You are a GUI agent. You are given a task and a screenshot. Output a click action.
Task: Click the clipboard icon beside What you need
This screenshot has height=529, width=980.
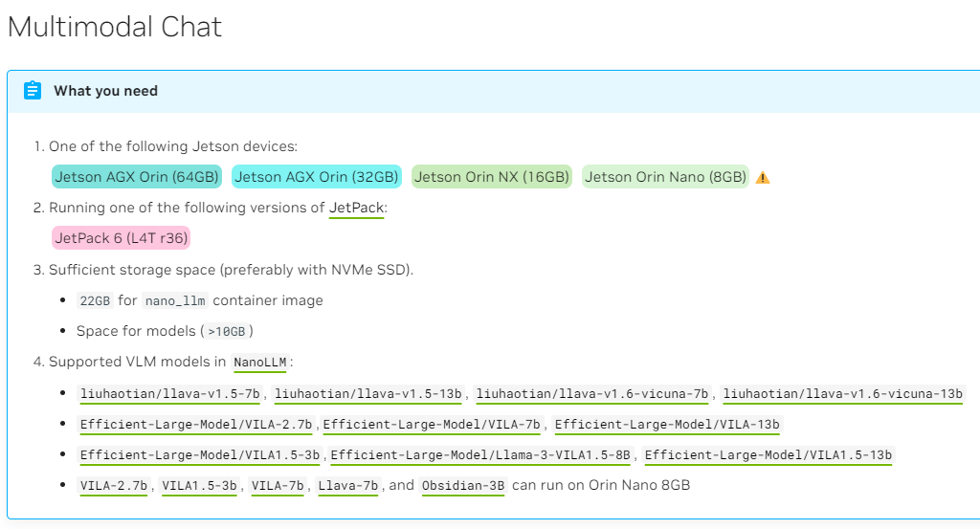click(x=33, y=91)
